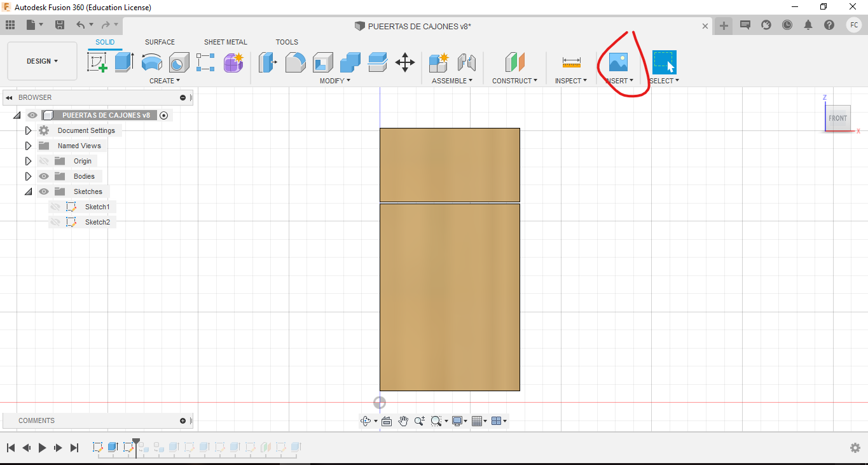Save the document with the floppy icon
Image resolution: width=868 pixels, height=465 pixels.
(x=60, y=25)
